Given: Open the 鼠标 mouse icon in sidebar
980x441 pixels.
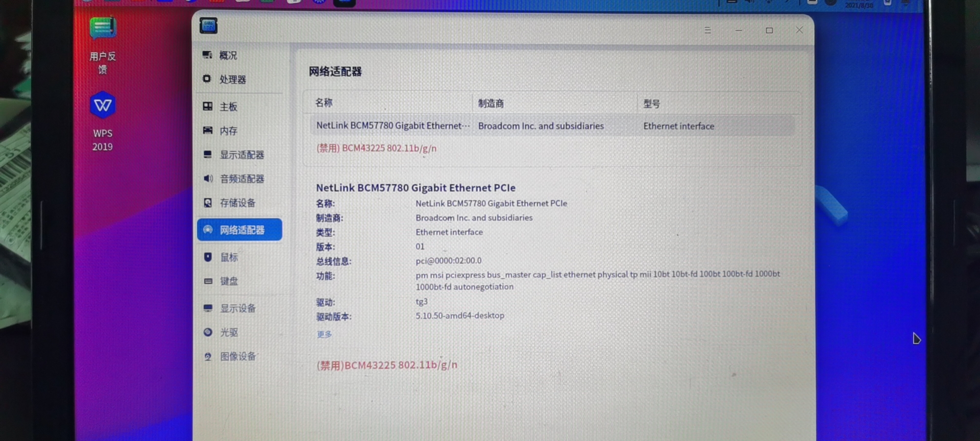Looking at the screenshot, I should click(208, 257).
